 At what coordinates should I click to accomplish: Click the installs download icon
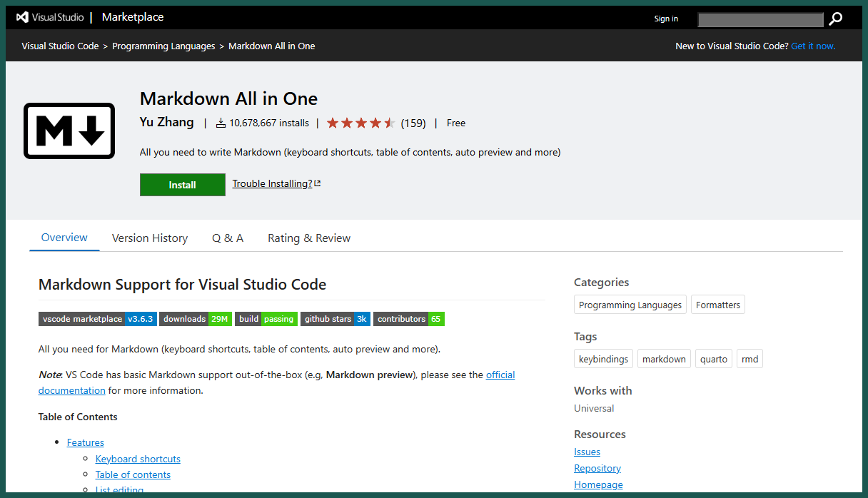221,123
